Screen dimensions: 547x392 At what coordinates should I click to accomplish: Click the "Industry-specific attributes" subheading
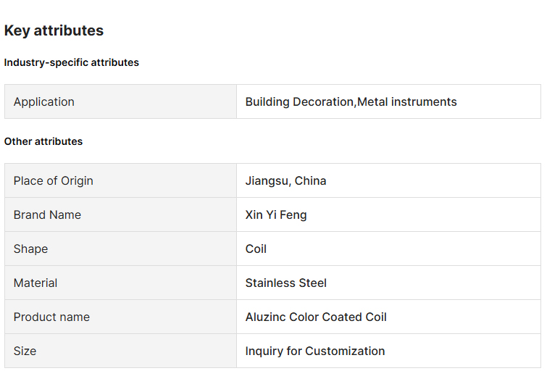pyautogui.click(x=71, y=62)
